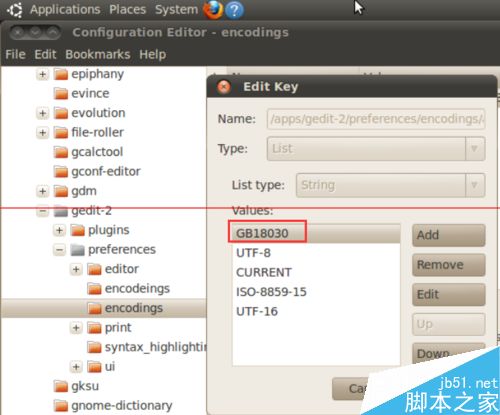
Task: Click the Edit button in dialog
Action: 449,295
